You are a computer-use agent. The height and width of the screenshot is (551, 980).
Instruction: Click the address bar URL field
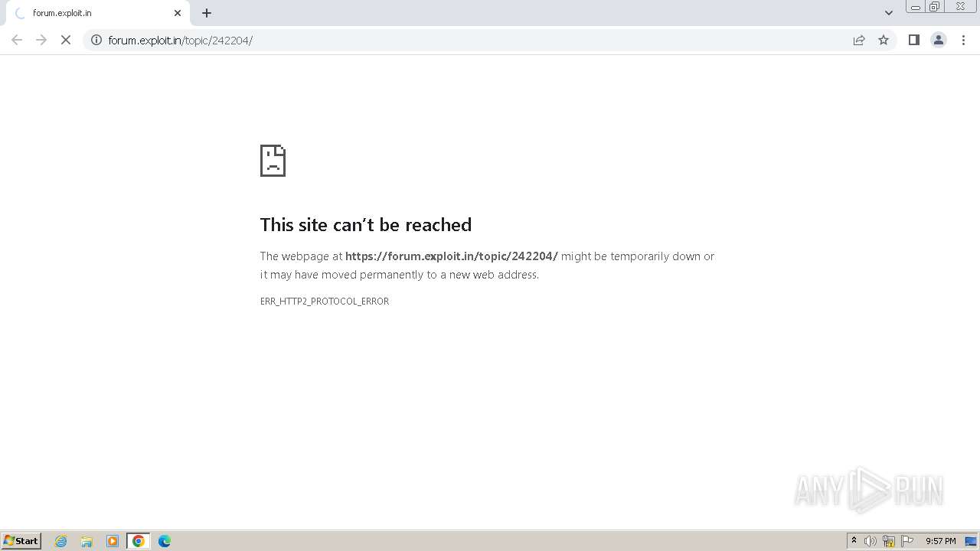pos(475,40)
